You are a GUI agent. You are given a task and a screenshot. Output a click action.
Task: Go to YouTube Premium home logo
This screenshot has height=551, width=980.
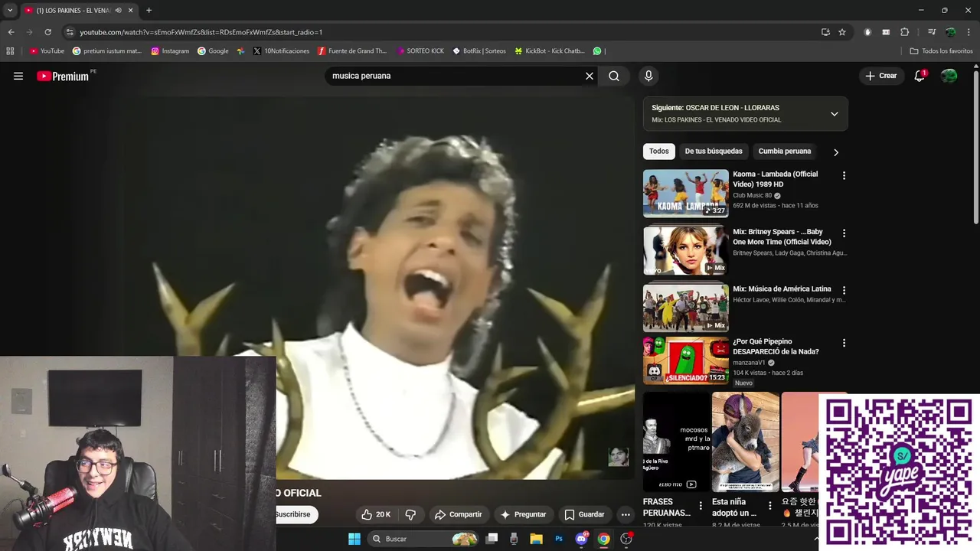click(63, 76)
